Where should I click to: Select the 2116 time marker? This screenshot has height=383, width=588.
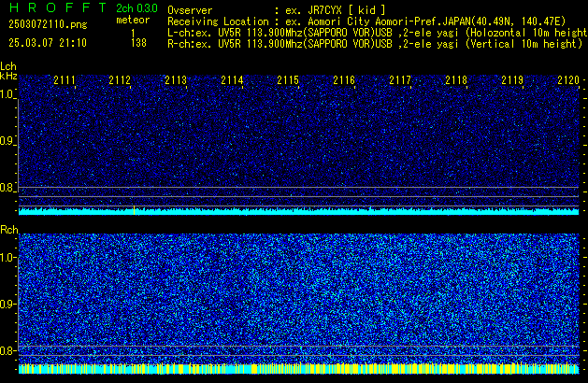point(344,80)
